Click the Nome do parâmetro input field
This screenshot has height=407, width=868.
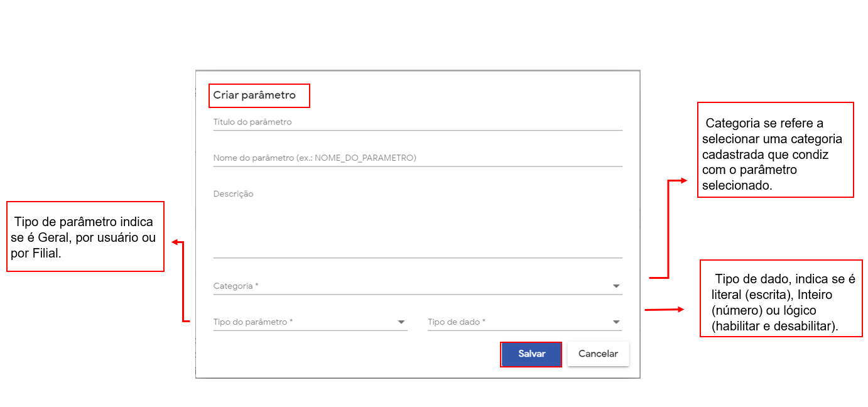click(418, 158)
